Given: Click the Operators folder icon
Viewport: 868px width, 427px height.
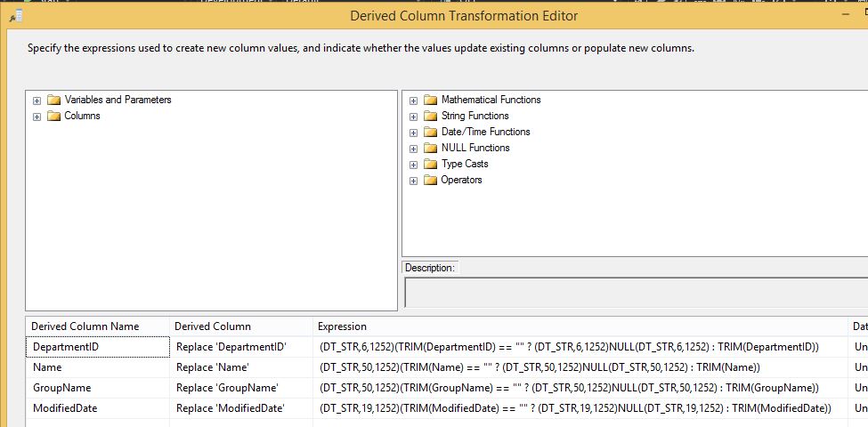Looking at the screenshot, I should pos(431,180).
